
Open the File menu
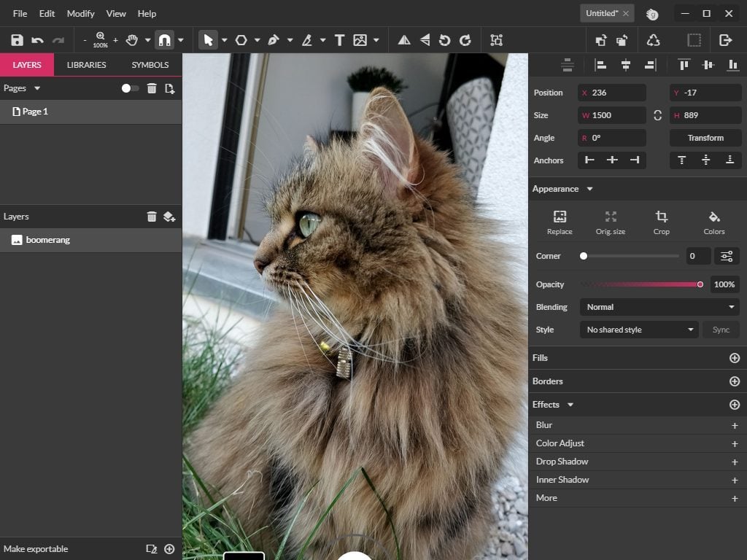click(20, 13)
